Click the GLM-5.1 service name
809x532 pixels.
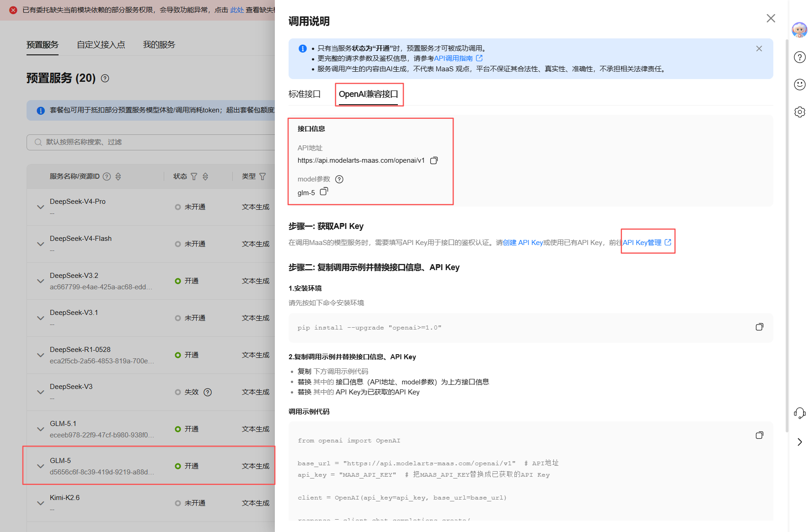[x=63, y=424]
